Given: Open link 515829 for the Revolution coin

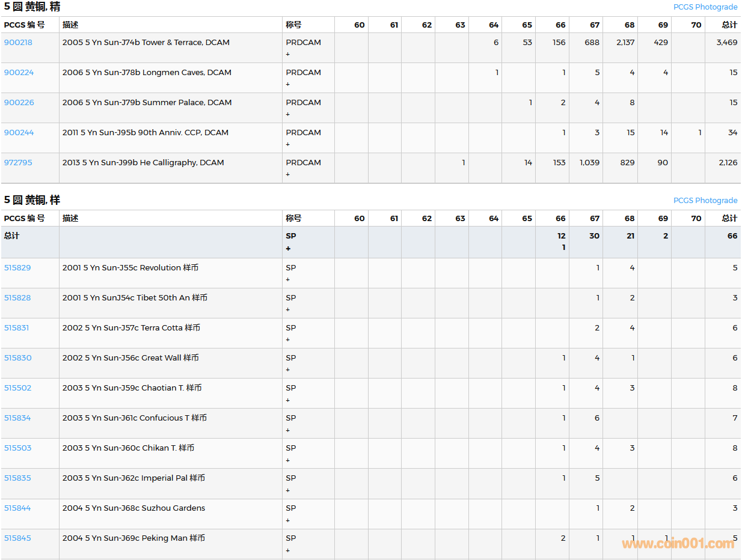Looking at the screenshot, I should [x=17, y=268].
